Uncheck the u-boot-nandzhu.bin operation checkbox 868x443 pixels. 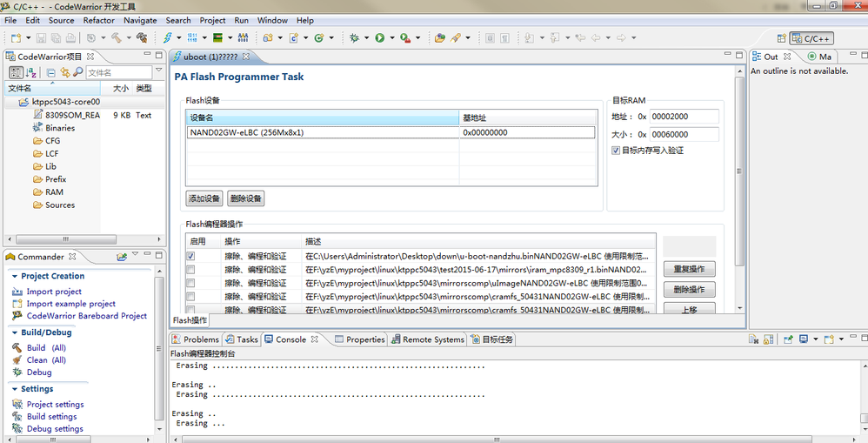point(190,257)
